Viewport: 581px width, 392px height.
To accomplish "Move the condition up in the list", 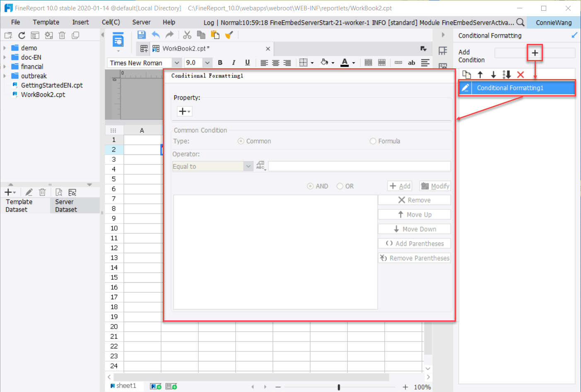I will (x=480, y=75).
